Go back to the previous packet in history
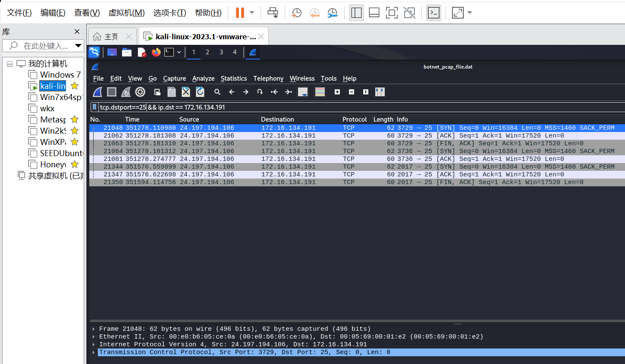The width and height of the screenshot is (625, 364). click(x=232, y=92)
